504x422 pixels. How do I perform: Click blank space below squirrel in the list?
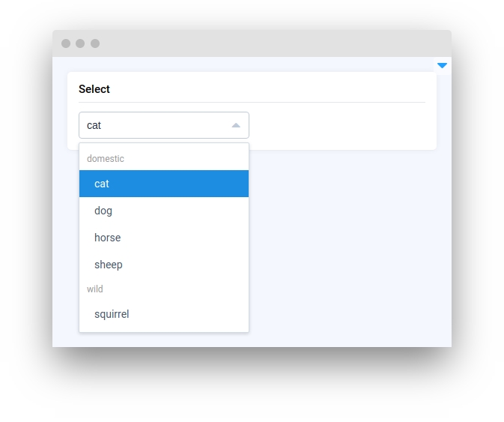[x=164, y=330]
